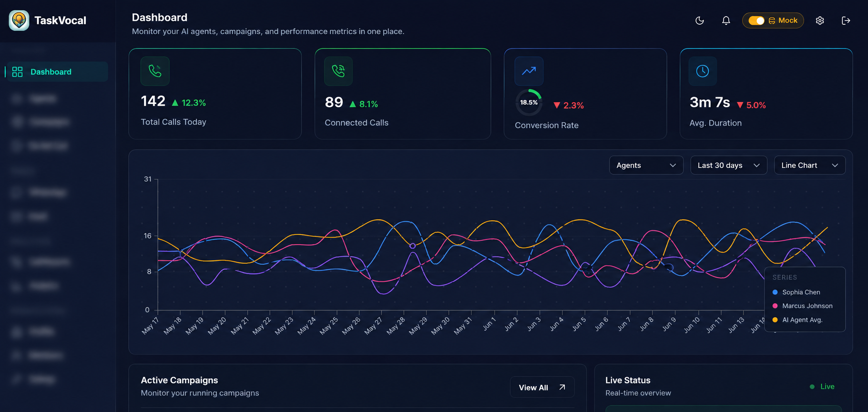Click the Dashboard grid icon in sidebar
The image size is (868, 412).
18,72
